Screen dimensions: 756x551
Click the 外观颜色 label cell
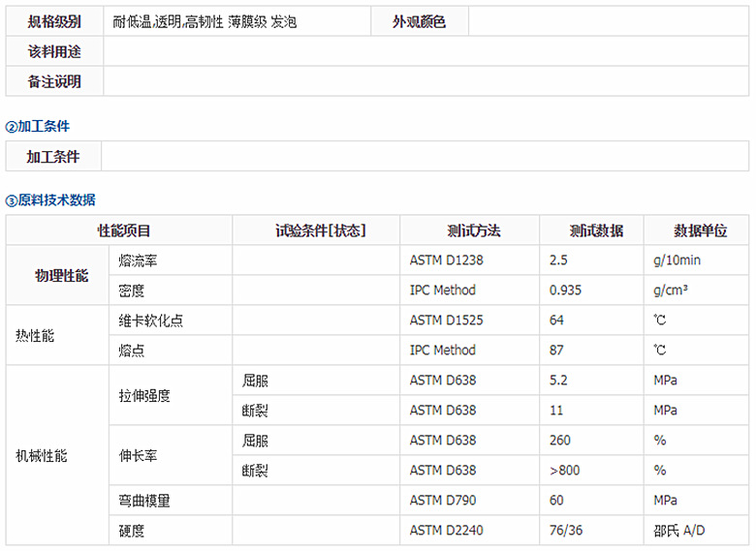(x=419, y=21)
